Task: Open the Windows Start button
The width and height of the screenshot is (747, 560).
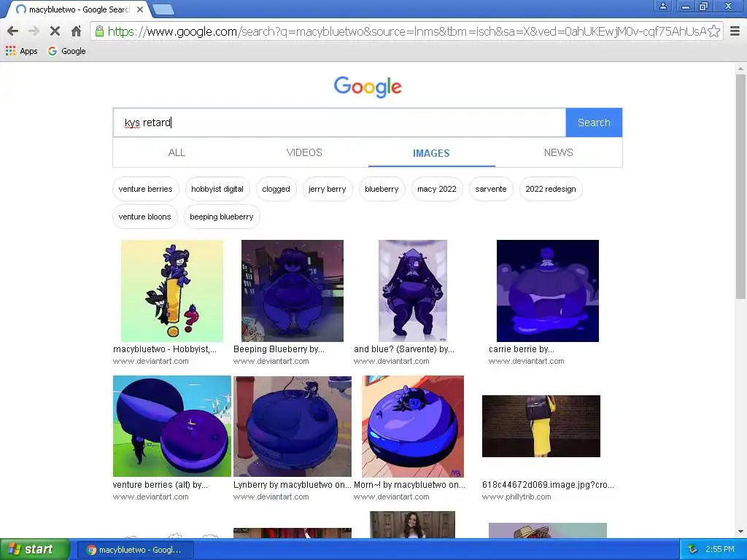Action: [35, 549]
